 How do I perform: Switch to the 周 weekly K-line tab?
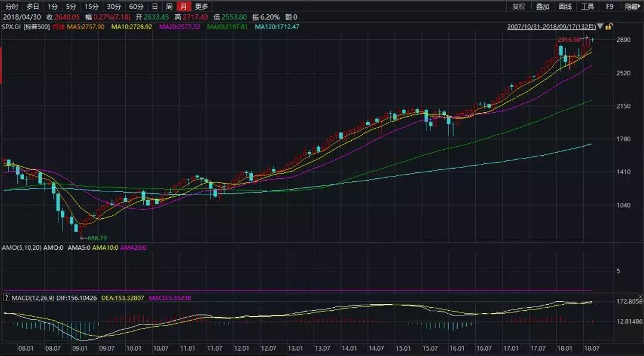click(169, 6)
